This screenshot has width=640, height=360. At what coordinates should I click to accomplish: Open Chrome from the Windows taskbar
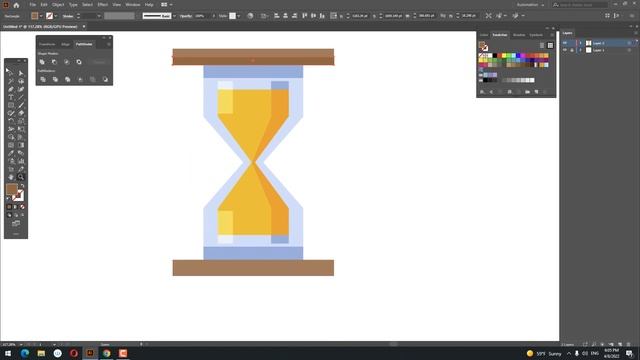[x=107, y=353]
